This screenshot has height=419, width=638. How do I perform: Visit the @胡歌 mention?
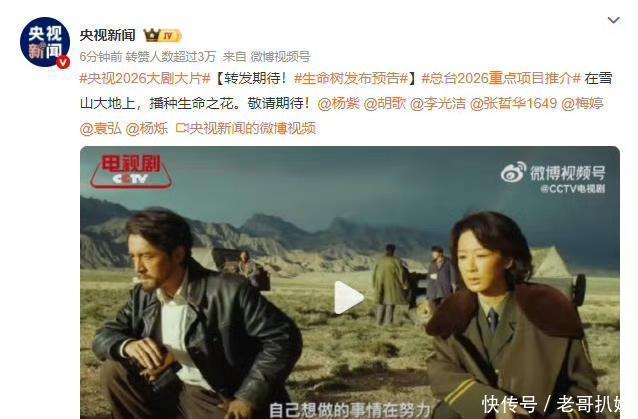385,103
